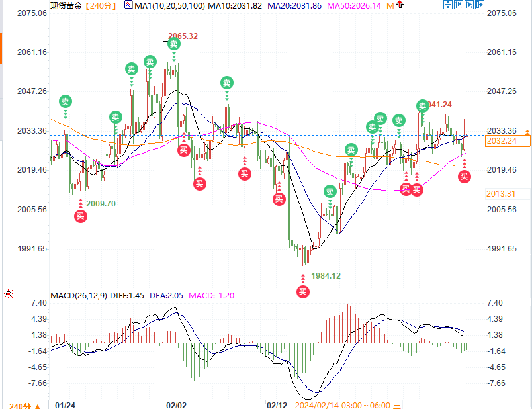Click the left axis 2075.06 price label
The image size is (532, 409).
[x=32, y=13]
